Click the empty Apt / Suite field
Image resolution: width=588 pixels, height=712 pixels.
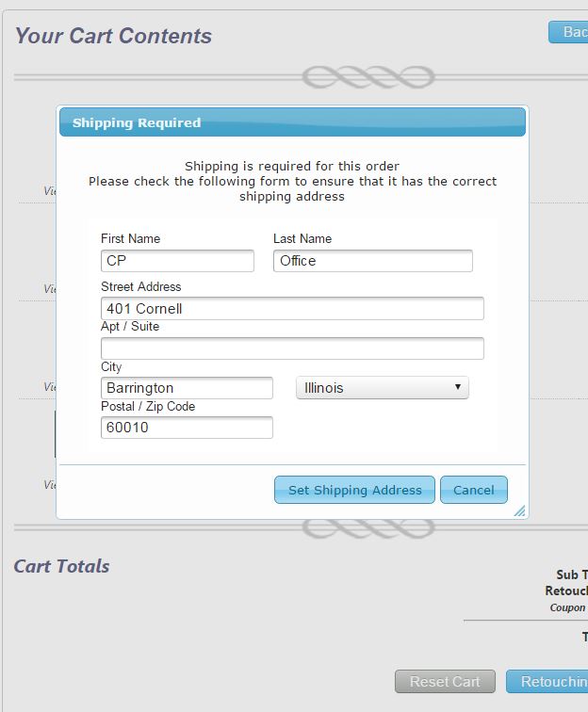tap(292, 348)
